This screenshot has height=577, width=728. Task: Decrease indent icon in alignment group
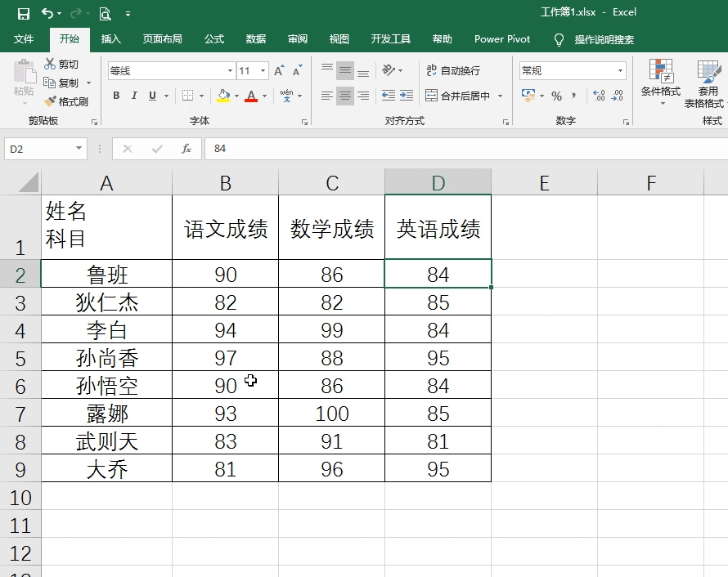389,96
